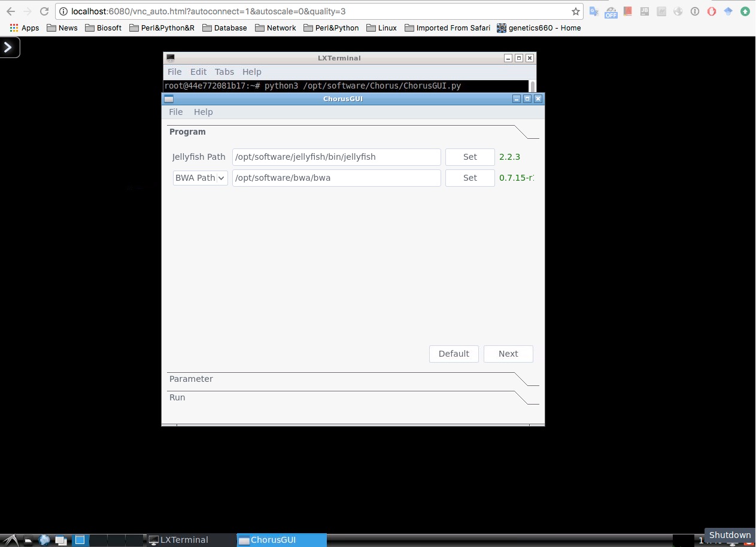Open the Apps bookmarks shortcut
The height and width of the screenshot is (547, 756).
pyautogui.click(x=25, y=28)
